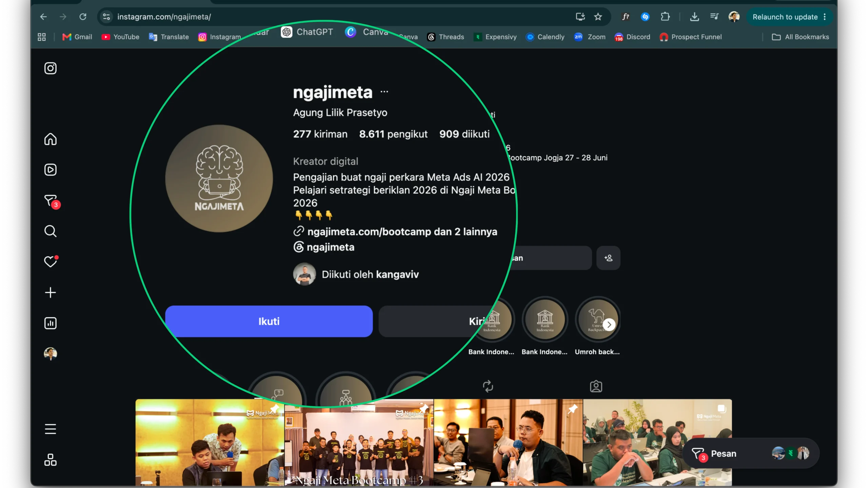Open the Gmail bookmark
The height and width of the screenshot is (488, 868).
[x=77, y=37]
